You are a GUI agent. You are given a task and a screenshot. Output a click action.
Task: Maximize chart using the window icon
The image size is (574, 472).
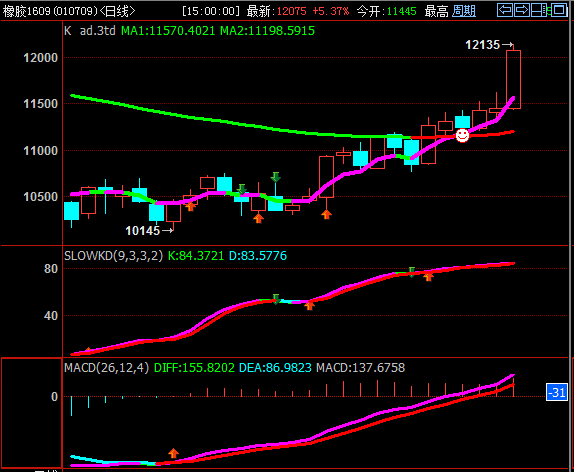[x=559, y=10]
